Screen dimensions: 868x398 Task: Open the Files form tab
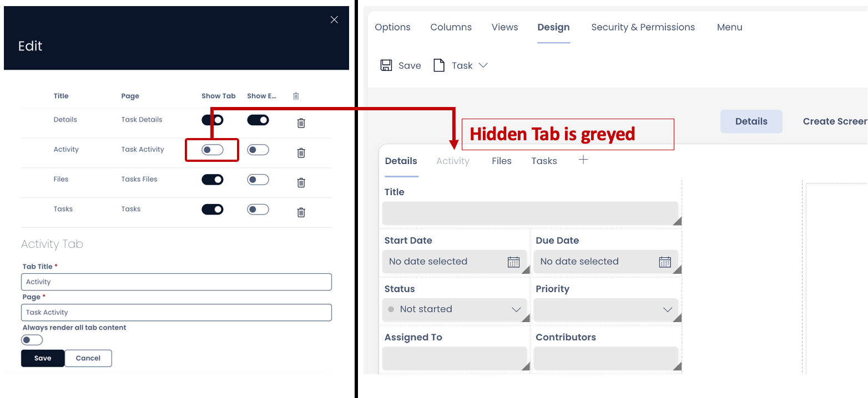pos(502,161)
